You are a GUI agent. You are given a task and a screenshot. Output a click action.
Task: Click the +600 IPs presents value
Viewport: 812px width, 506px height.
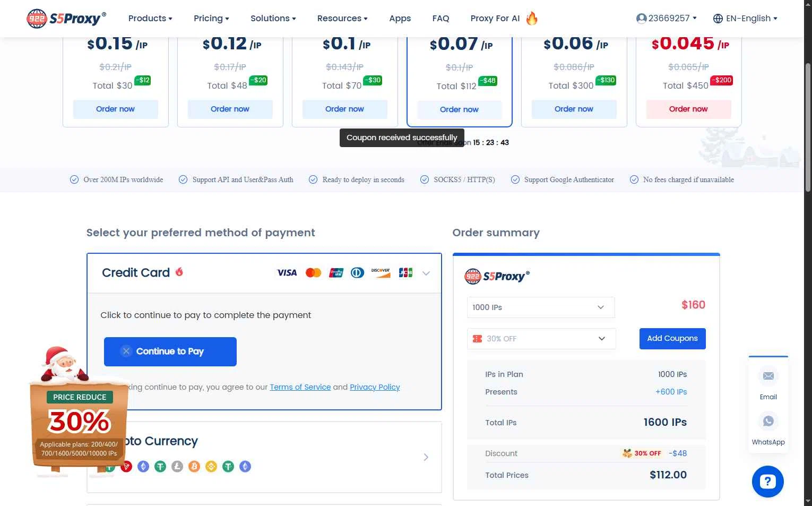pyautogui.click(x=671, y=392)
